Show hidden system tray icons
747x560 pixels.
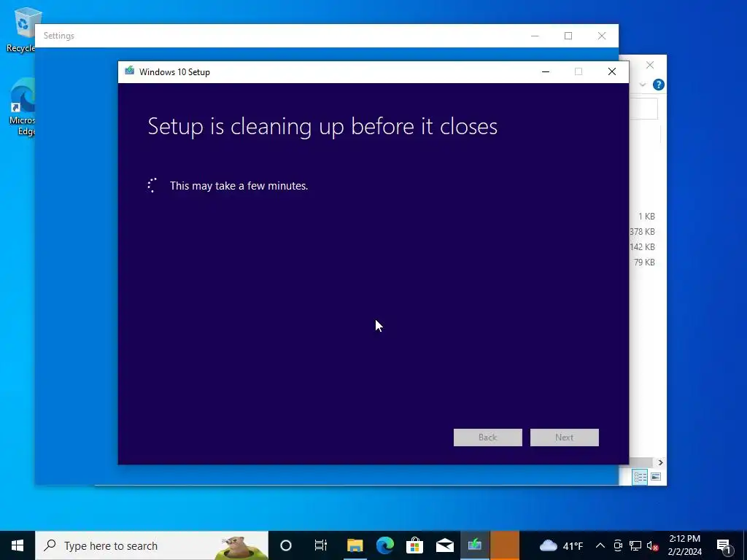(x=600, y=545)
